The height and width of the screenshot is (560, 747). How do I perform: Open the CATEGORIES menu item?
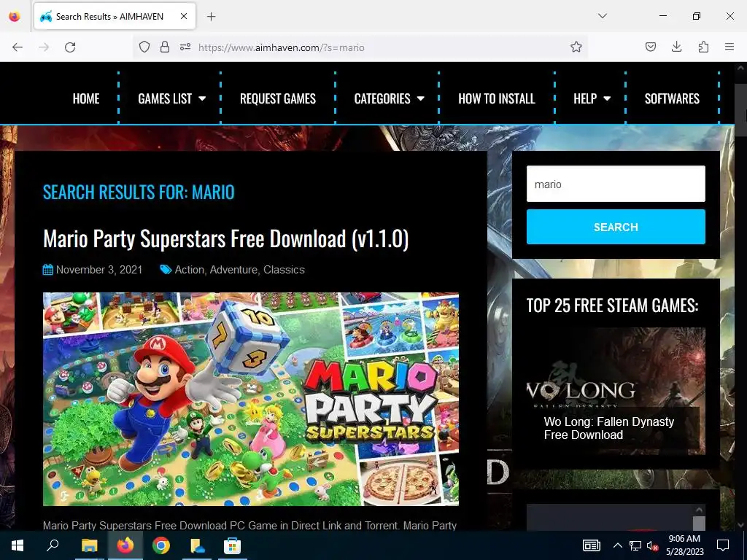pyautogui.click(x=382, y=98)
